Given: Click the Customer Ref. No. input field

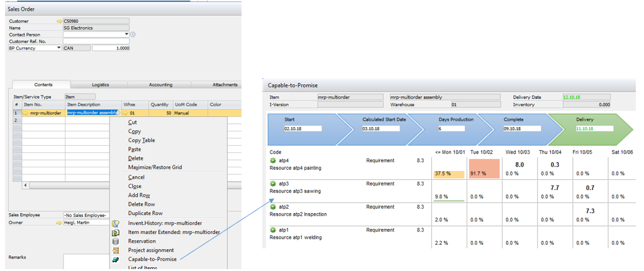Looking at the screenshot, I should 96,41.
